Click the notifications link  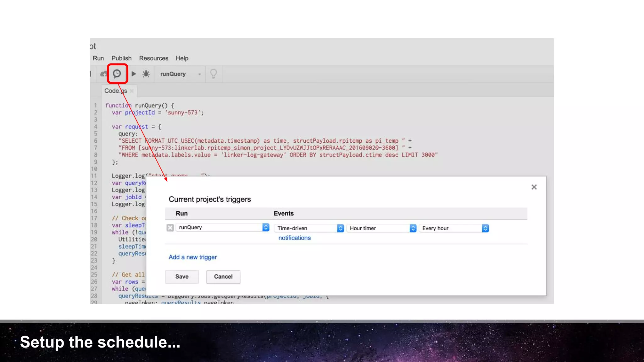click(x=294, y=238)
